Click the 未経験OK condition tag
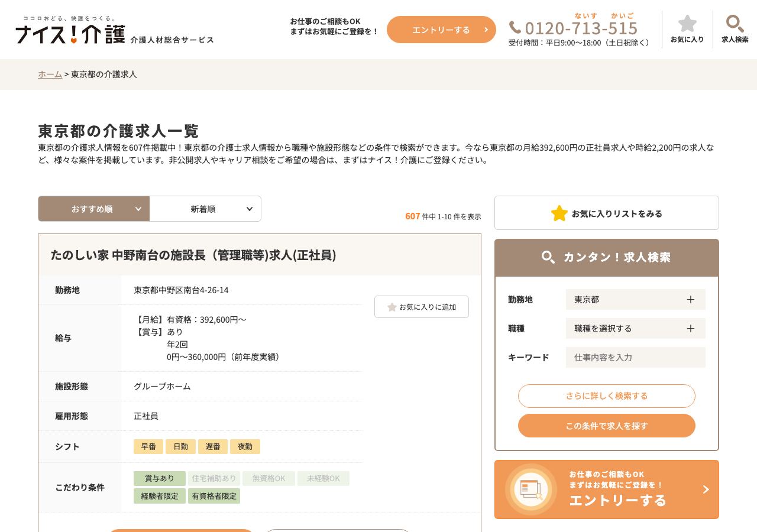Image resolution: width=757 pixels, height=532 pixels. (323, 478)
